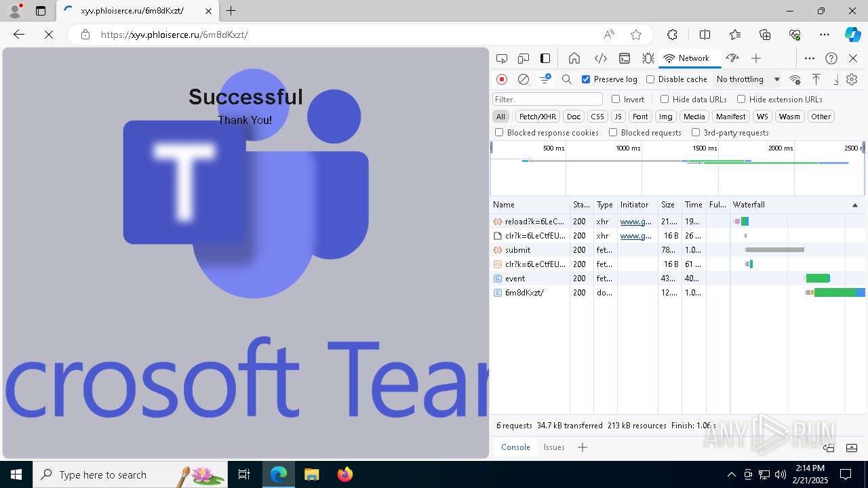Sort requests by the Size column header
The image size is (868, 488).
[x=669, y=205]
